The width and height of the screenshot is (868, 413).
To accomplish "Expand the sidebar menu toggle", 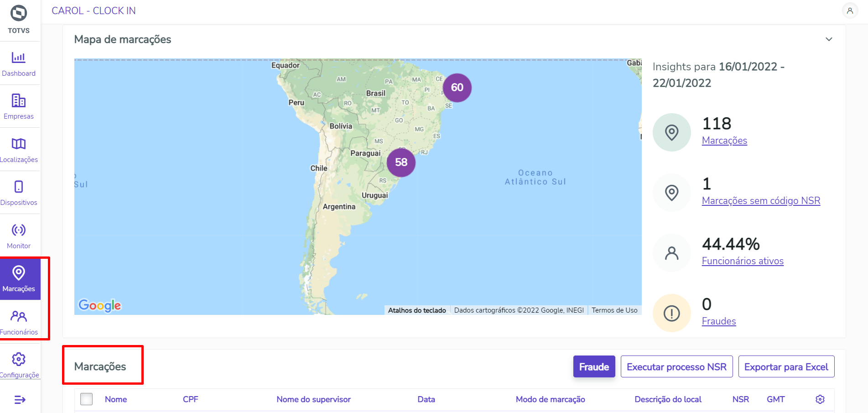I will pos(20,400).
